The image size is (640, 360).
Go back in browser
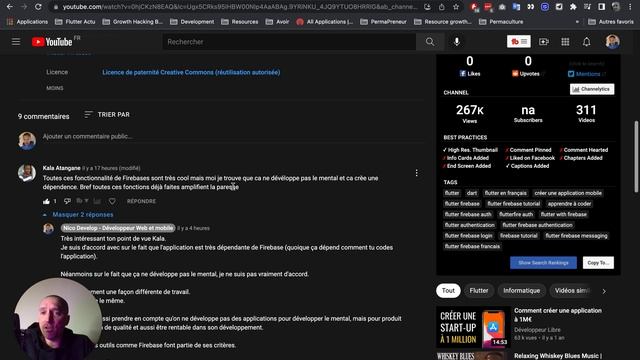click(9, 7)
